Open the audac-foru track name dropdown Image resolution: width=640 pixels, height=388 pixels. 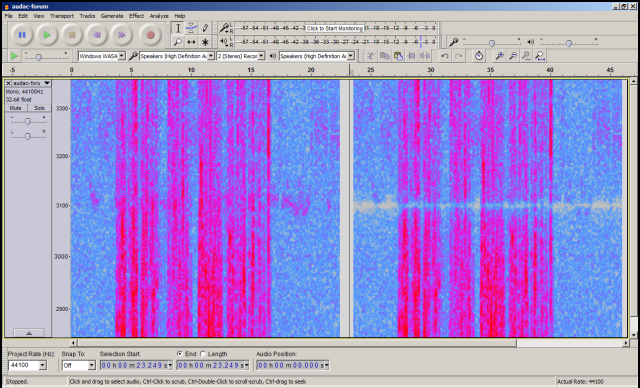coord(31,83)
